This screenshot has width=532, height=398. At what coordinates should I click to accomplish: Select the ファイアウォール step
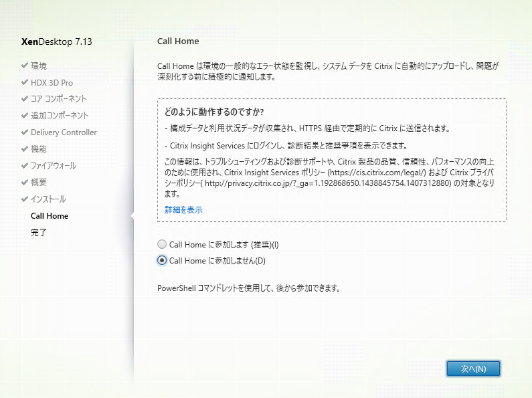[54, 165]
